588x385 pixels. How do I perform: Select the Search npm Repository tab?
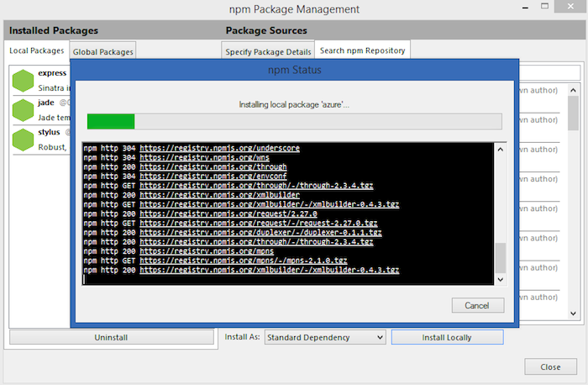point(362,50)
